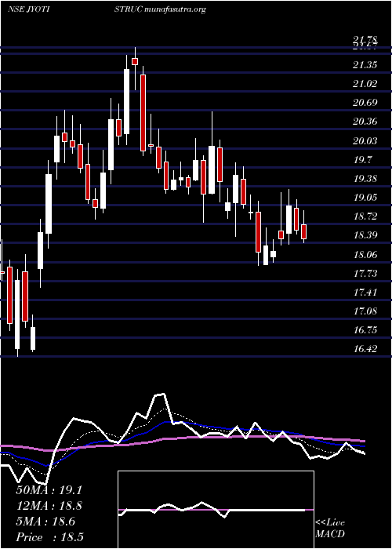Image resolution: width=392 pixels, height=549 pixels.
Task: Click the '5MA : 18.6' readout
Action: (45, 522)
